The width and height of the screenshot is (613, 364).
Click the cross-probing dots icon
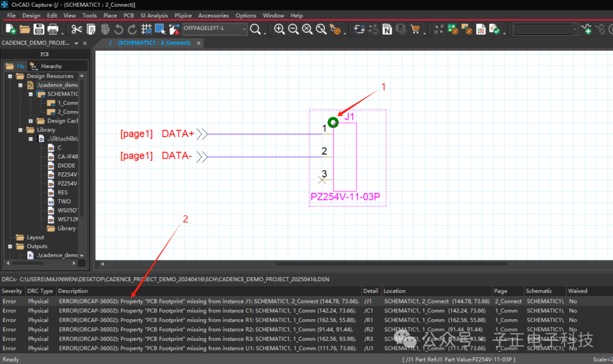coord(439,29)
